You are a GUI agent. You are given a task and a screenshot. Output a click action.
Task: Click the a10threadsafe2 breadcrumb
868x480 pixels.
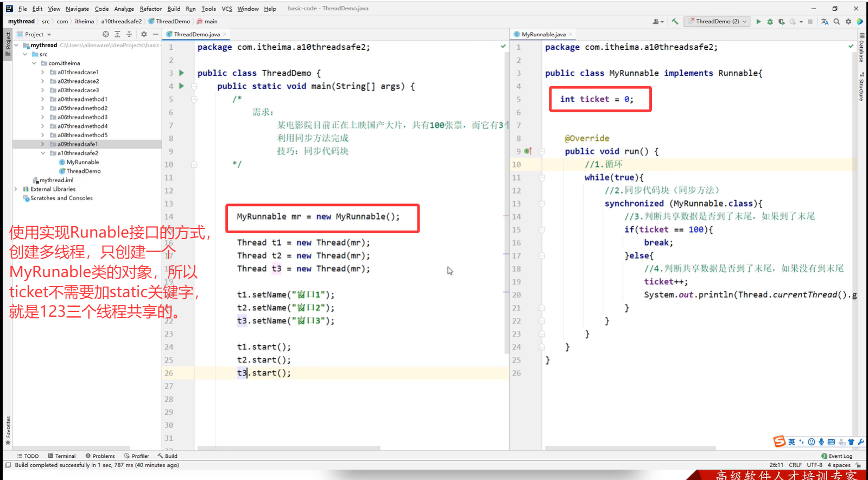tap(121, 22)
